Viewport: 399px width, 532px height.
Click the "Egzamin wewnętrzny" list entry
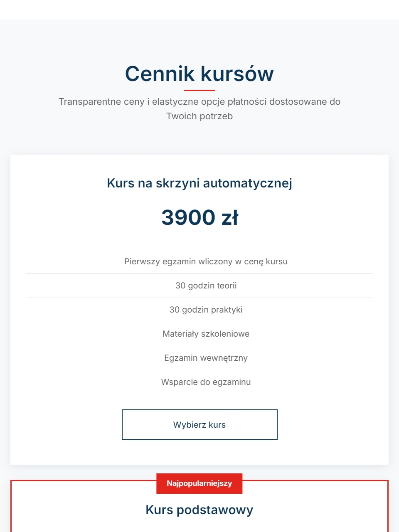pyautogui.click(x=206, y=358)
